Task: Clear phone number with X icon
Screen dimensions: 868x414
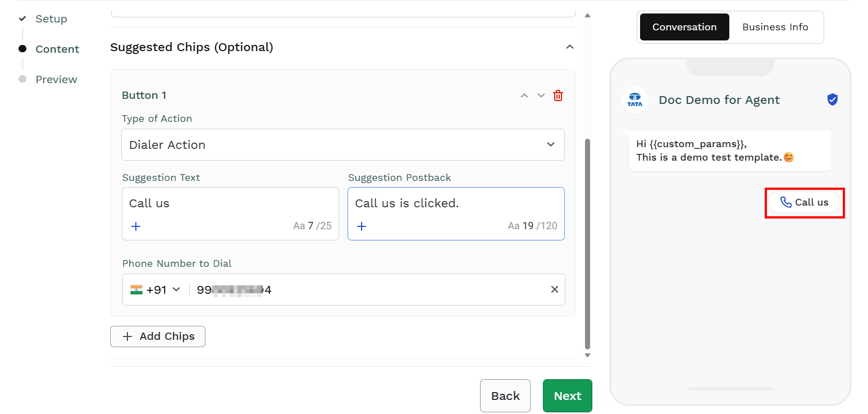Action: coord(554,289)
